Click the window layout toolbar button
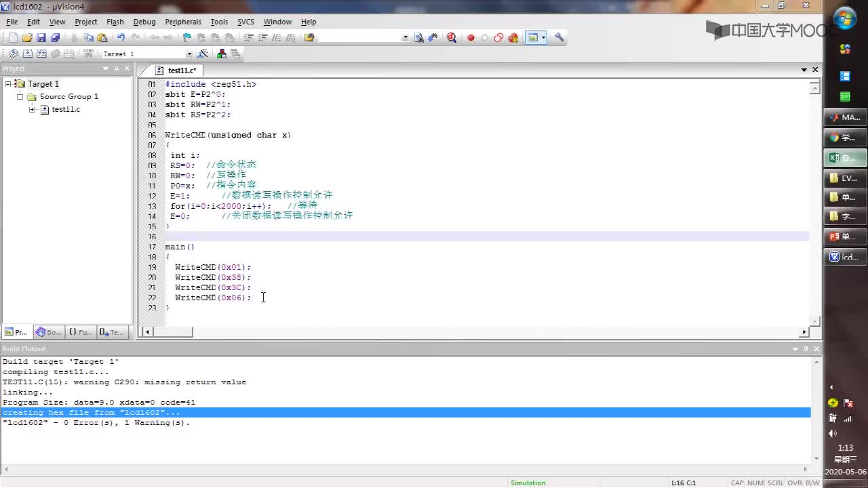The width and height of the screenshot is (868, 488). click(x=532, y=38)
